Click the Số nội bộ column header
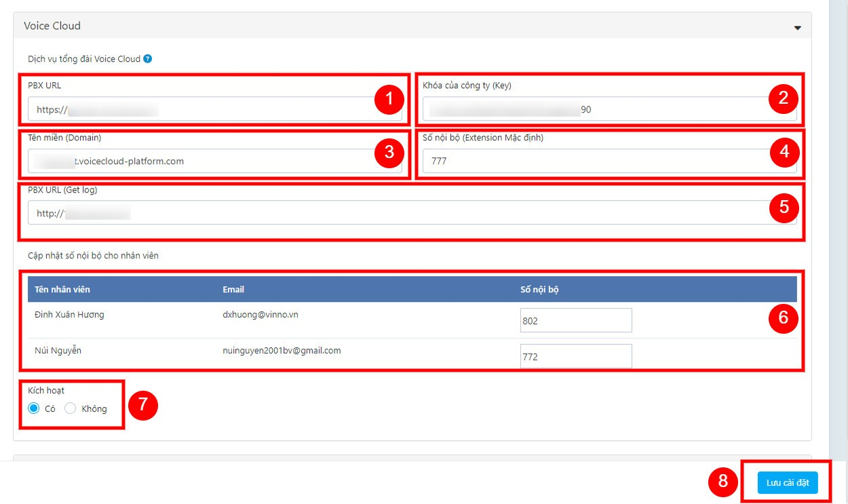This screenshot has height=504, width=848. click(x=539, y=290)
